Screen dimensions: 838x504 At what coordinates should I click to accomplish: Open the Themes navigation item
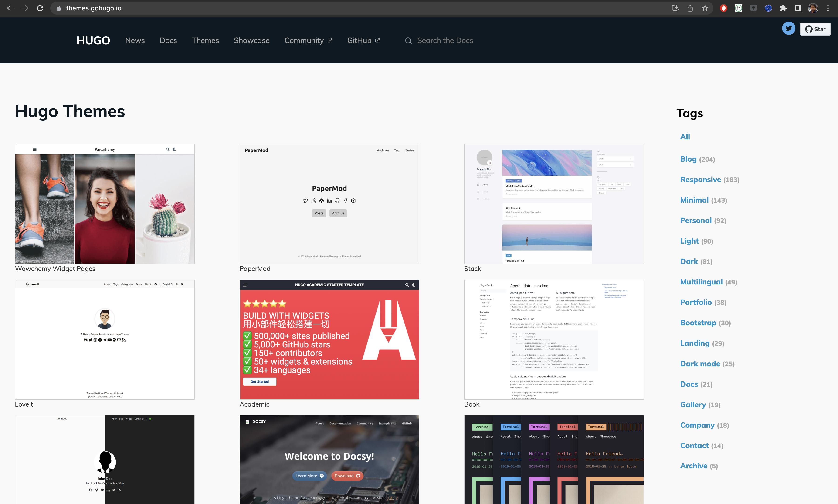click(205, 40)
